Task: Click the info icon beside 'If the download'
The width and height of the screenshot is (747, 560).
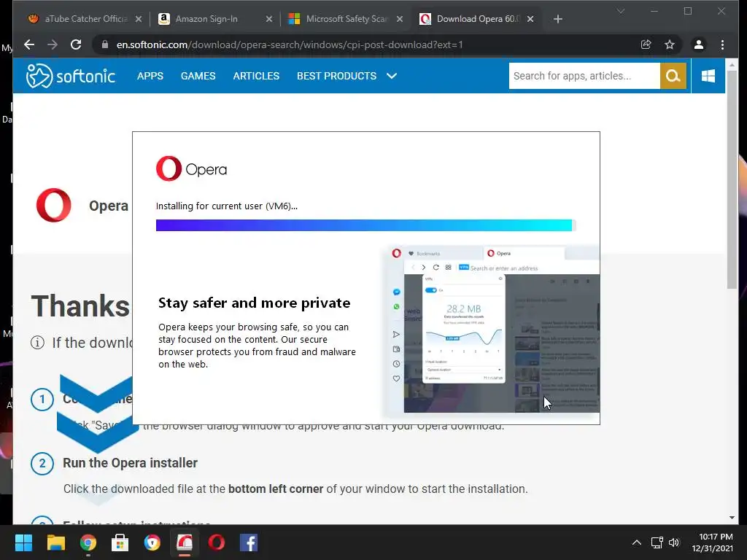Action: coord(38,343)
